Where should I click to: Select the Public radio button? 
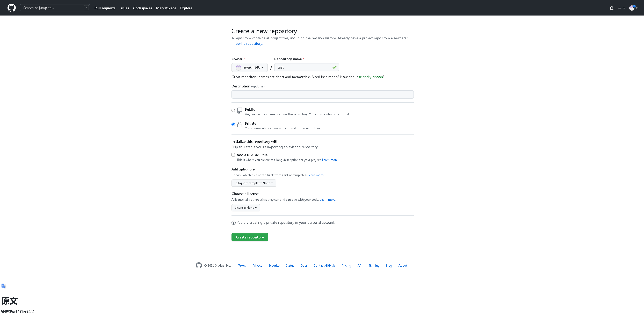(x=233, y=110)
